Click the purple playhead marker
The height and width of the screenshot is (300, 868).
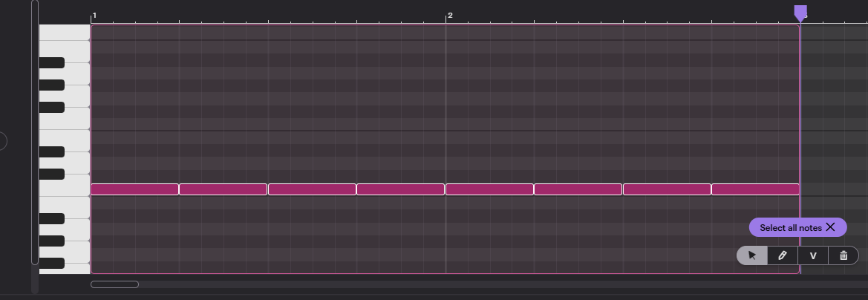point(800,13)
